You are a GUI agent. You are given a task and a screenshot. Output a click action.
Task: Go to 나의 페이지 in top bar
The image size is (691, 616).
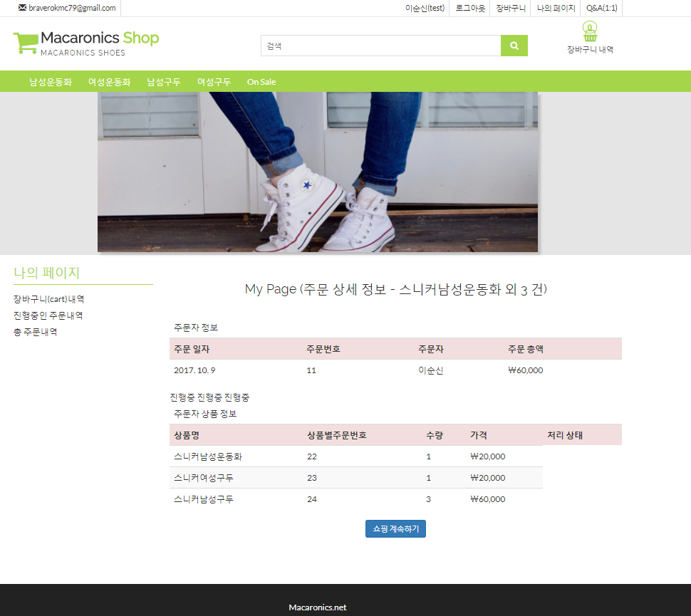(x=556, y=8)
